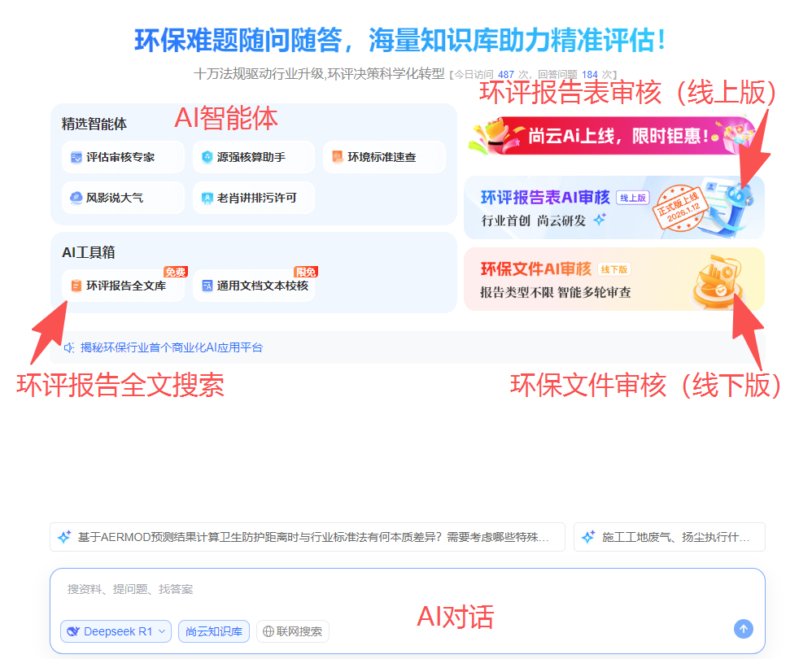Image resolution: width=812 pixels, height=659 pixels.
Task: Click the 环评报告全文库 clipboard icon
Action: coord(76,286)
